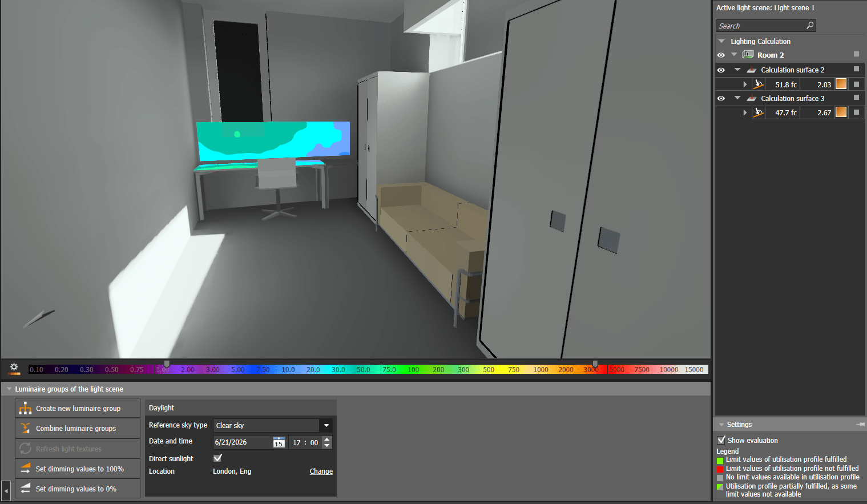
Task: Select the Room 2 label
Action: pyautogui.click(x=771, y=55)
